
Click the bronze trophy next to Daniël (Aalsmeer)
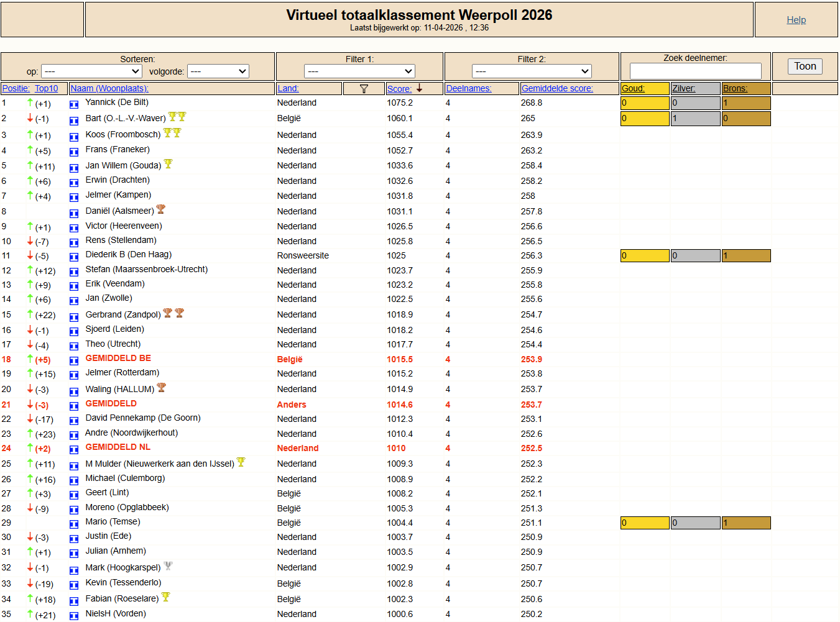161,209
